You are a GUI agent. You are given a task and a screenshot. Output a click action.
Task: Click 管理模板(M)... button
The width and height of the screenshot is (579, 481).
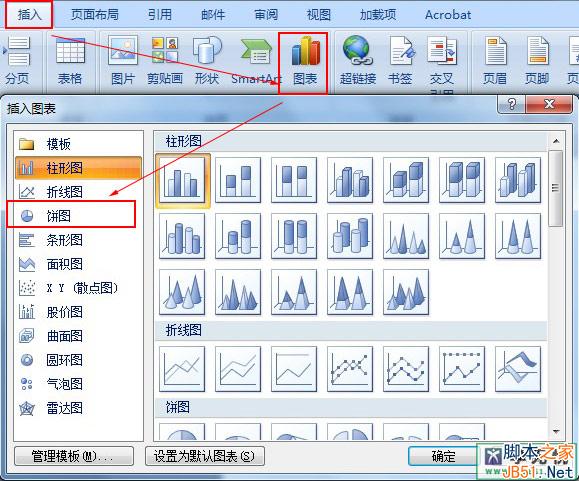click(x=74, y=456)
